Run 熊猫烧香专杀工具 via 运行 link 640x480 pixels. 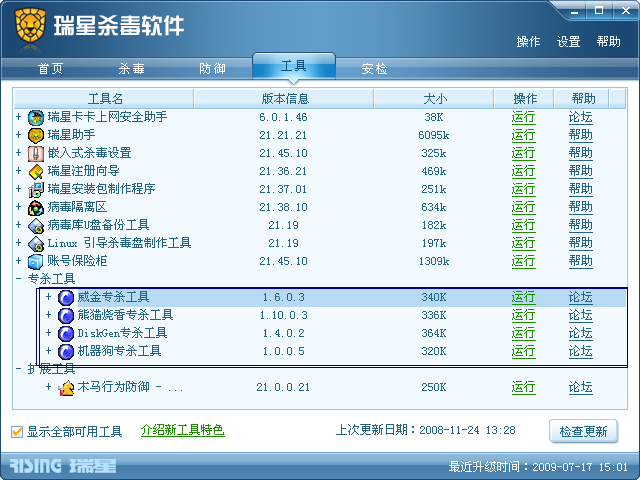(x=523, y=316)
